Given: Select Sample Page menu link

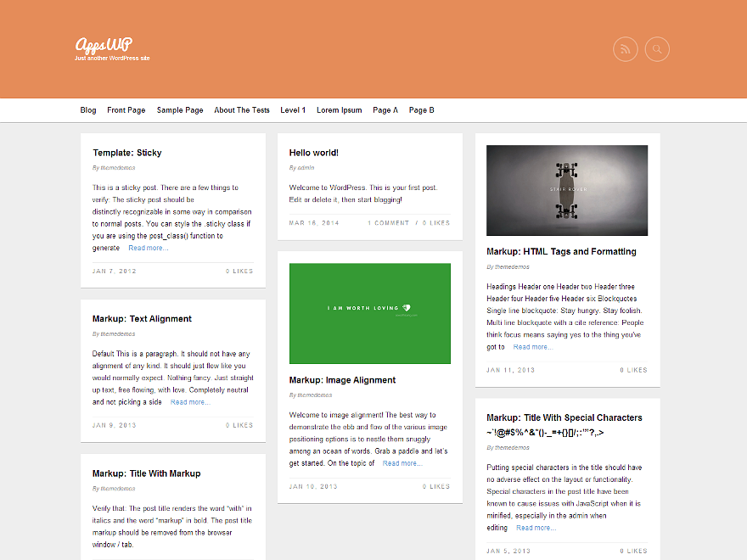Looking at the screenshot, I should (x=180, y=110).
